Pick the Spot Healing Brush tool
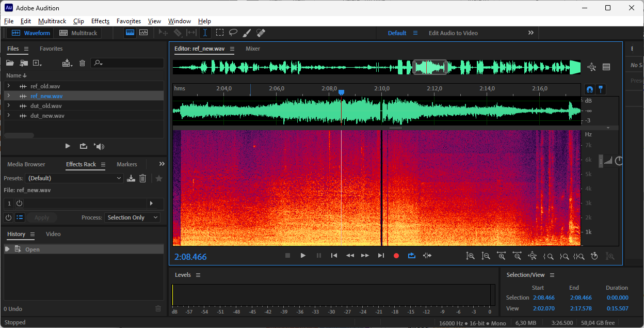644x328 pixels. (261, 33)
